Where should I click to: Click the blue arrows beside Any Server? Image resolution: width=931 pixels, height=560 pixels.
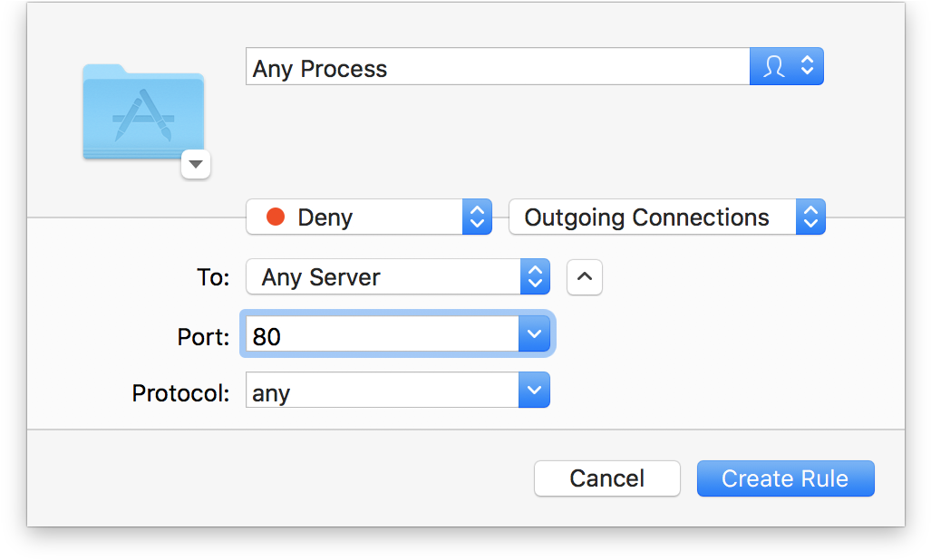[x=536, y=276]
